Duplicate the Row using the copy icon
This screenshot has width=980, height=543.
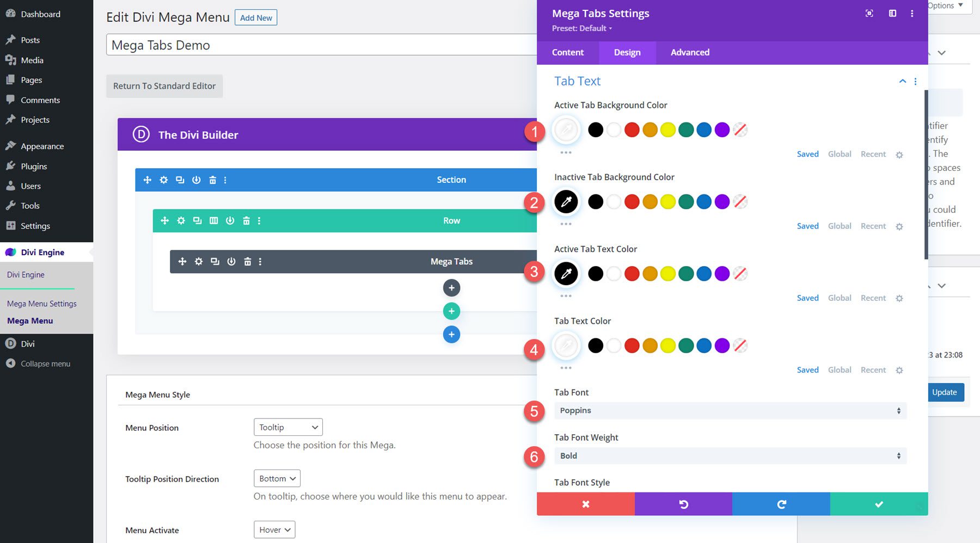pos(198,220)
